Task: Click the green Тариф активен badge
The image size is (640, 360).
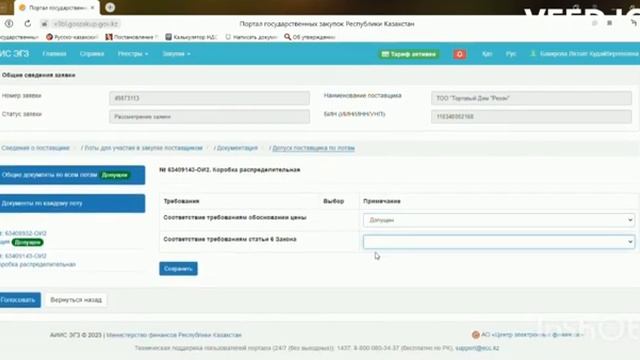Action: [x=409, y=54]
